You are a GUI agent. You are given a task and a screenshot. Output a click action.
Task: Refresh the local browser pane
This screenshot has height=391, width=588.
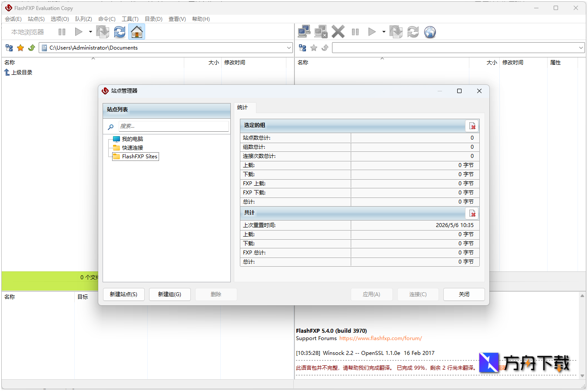(120, 32)
